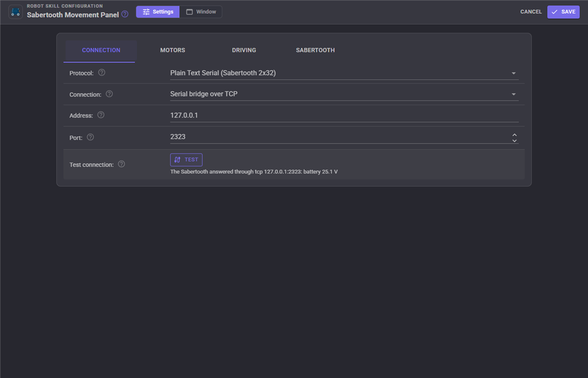Show help for the Address field
The width and height of the screenshot is (588, 378).
(101, 115)
